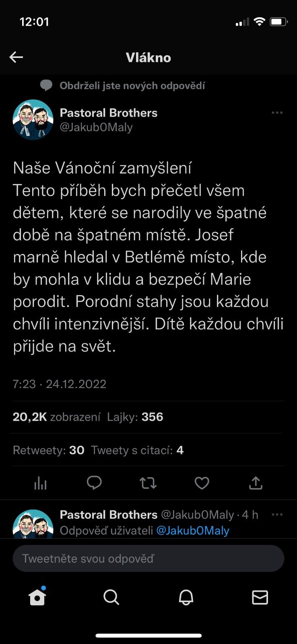Tap the 'Obdrželi jste nových odpovědí' notice

pos(132,85)
